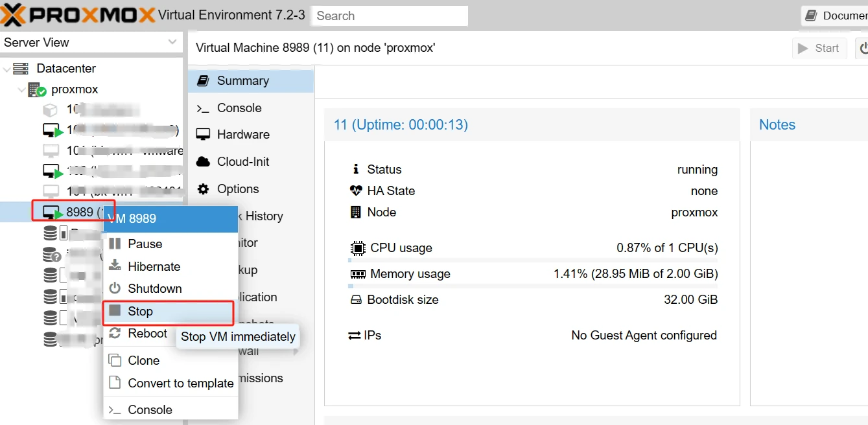This screenshot has width=868, height=425.
Task: Click the Start button
Action: point(819,48)
